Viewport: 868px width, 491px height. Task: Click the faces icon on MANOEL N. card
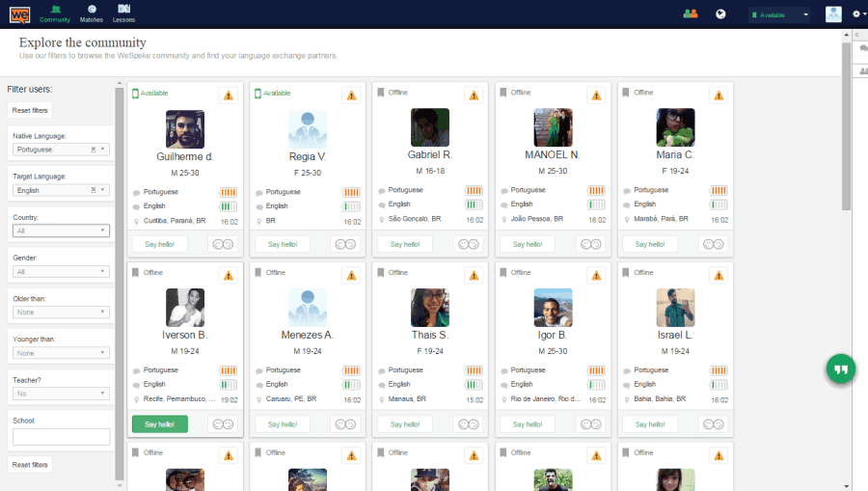590,244
